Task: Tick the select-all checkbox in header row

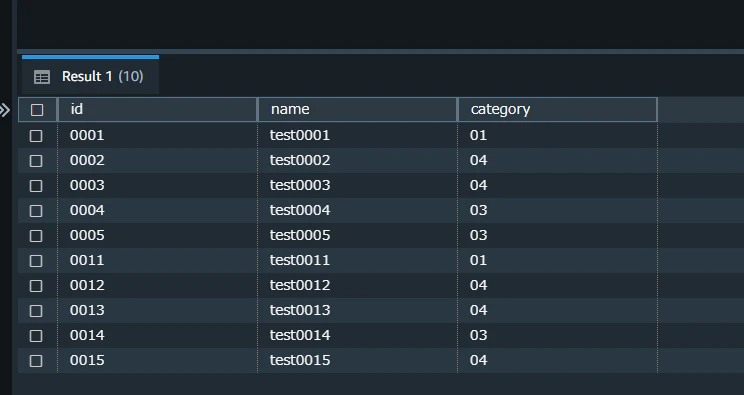Action: [x=37, y=110]
